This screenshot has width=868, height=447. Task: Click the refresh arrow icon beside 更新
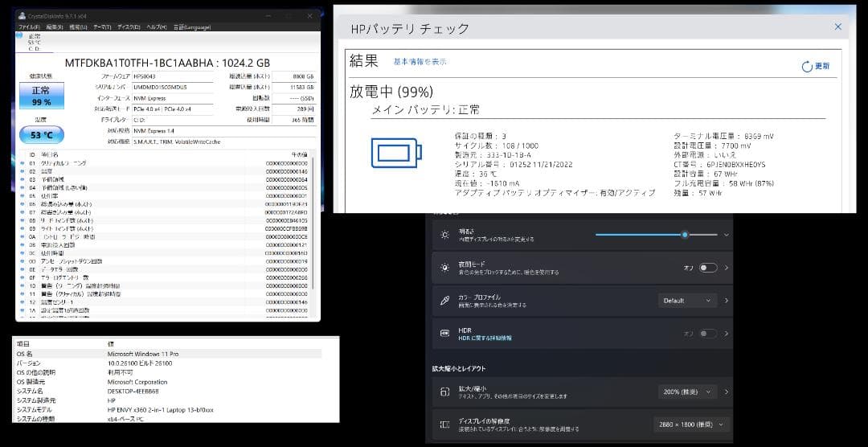pos(807,67)
